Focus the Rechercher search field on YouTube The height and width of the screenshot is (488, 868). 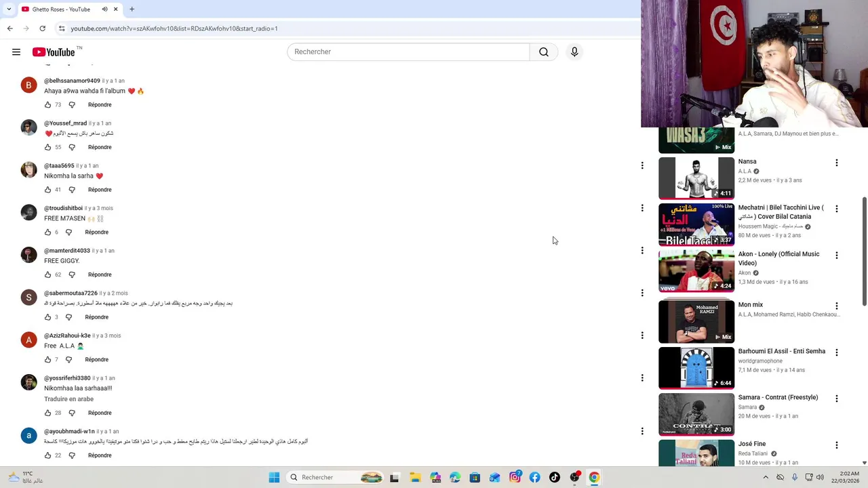408,52
